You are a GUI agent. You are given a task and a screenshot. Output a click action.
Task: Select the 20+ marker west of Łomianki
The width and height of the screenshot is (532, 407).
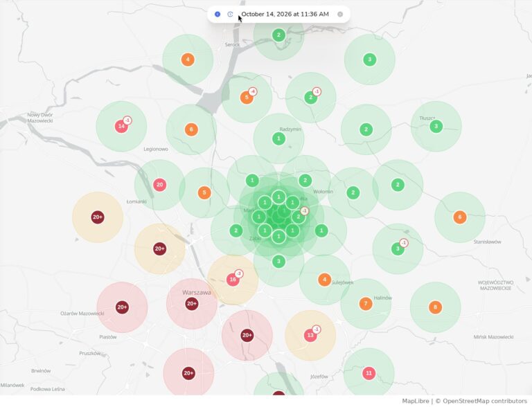[x=98, y=217]
